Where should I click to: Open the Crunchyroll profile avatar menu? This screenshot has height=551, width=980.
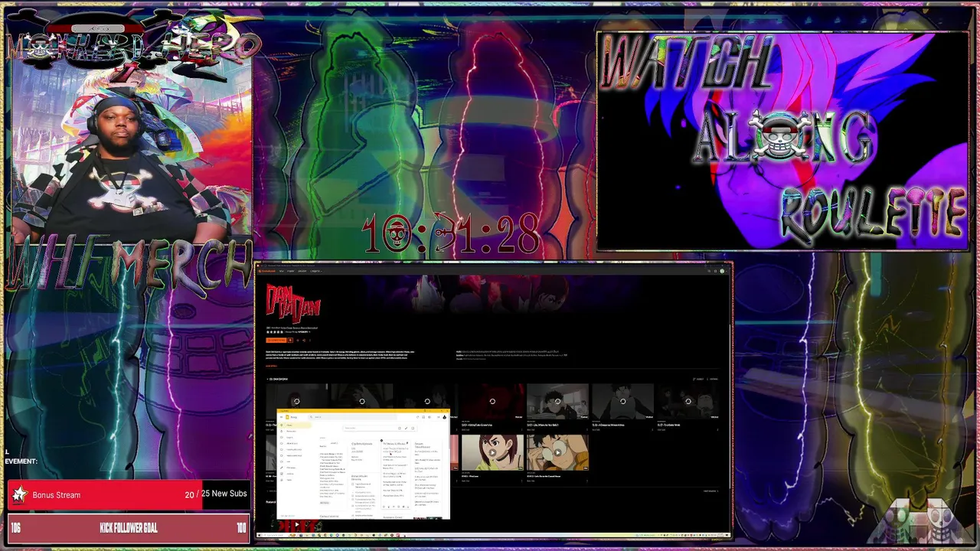722,271
